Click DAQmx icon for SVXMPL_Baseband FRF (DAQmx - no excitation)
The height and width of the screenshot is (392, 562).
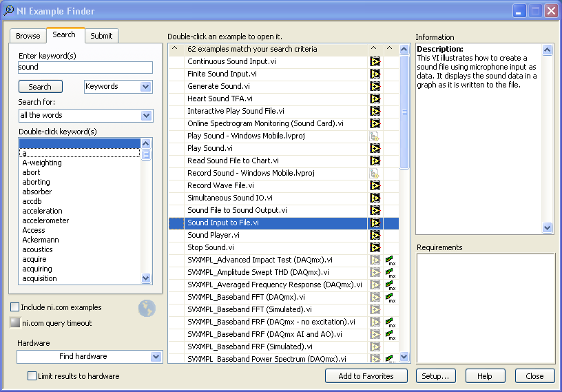tap(391, 322)
